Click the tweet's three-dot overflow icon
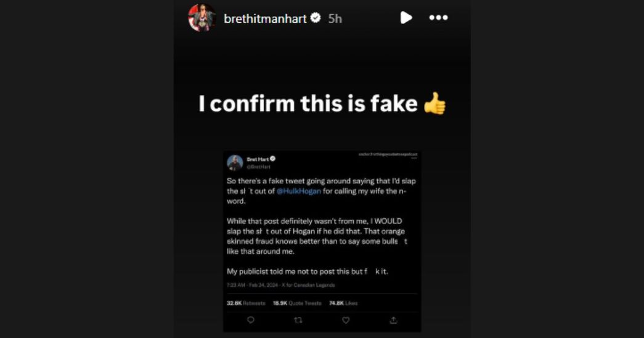This screenshot has height=338, width=644. point(414,158)
